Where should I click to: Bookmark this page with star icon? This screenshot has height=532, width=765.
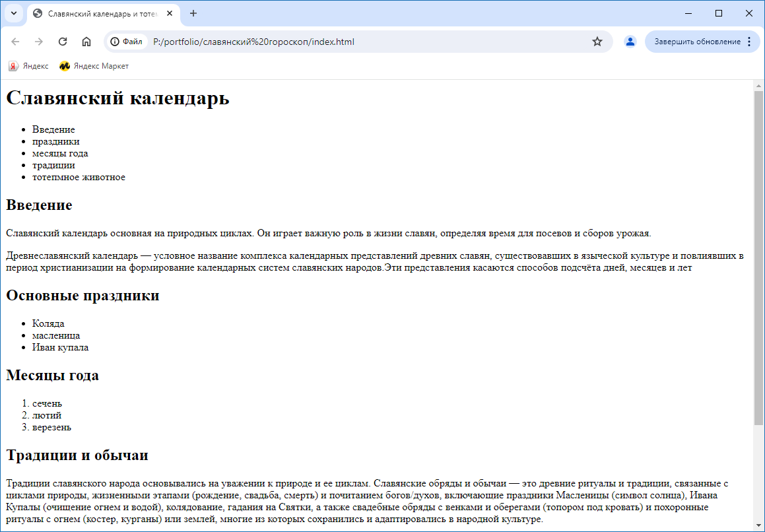(x=597, y=42)
